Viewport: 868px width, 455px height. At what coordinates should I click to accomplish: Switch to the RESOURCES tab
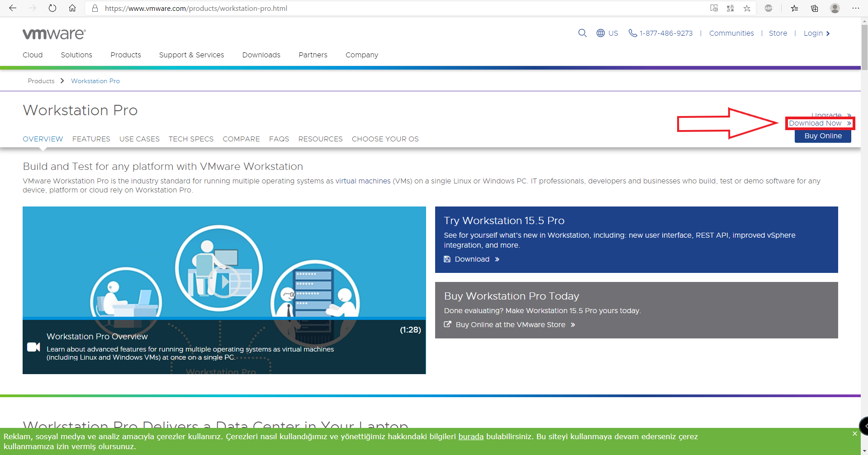click(320, 139)
